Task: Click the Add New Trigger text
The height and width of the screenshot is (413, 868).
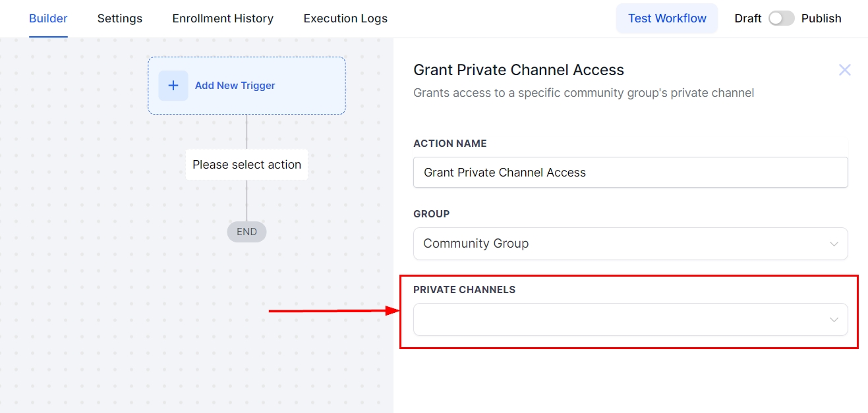Action: [235, 86]
